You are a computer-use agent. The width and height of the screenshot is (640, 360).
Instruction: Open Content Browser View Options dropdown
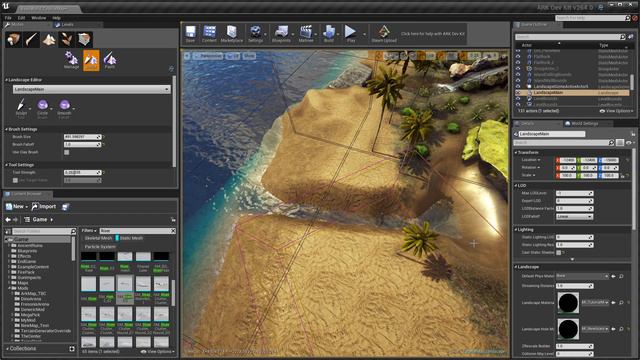158,351
